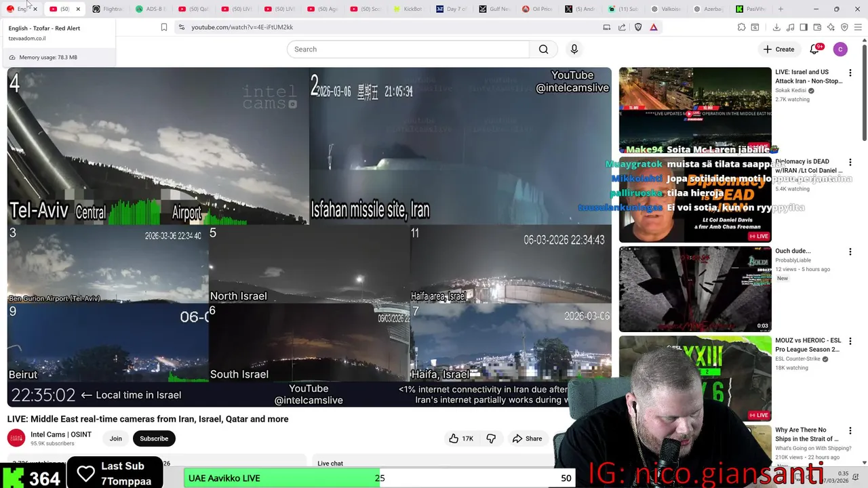The height and width of the screenshot is (488, 868).
Task: Click the share page icon in address bar
Action: (x=622, y=27)
